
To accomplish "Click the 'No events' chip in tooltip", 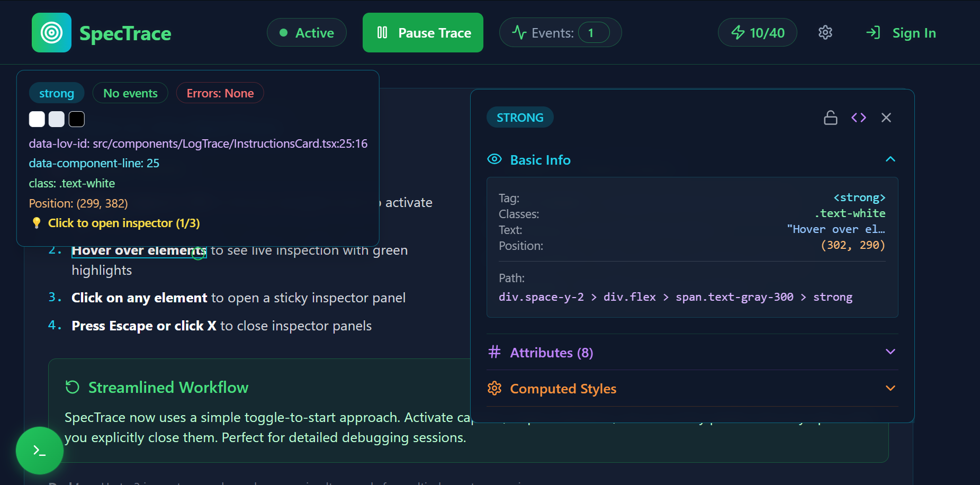I will pyautogui.click(x=130, y=93).
